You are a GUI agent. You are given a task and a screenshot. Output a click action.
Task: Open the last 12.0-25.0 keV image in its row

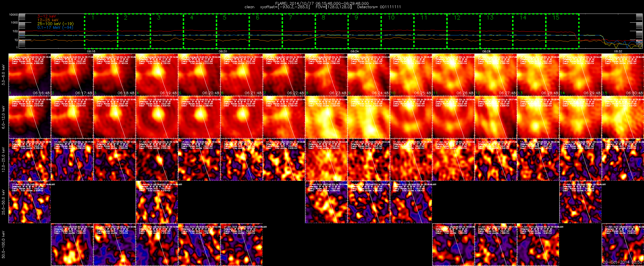[x=623, y=159]
